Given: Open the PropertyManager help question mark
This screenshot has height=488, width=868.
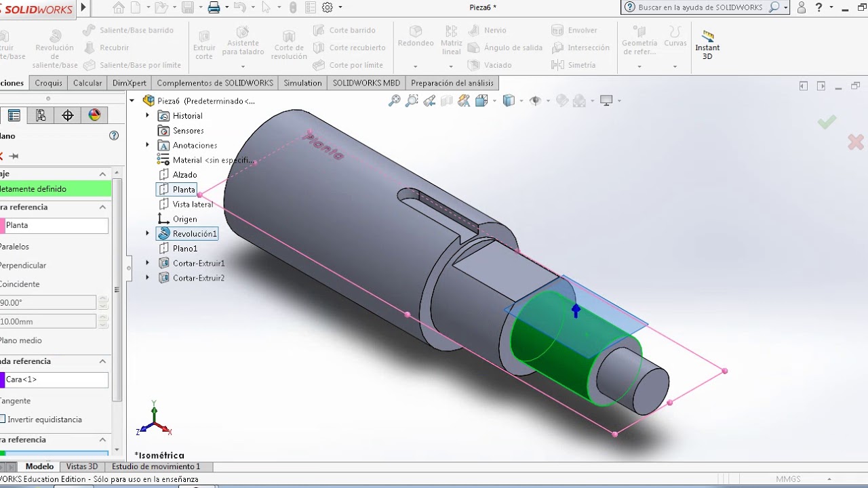Looking at the screenshot, I should pyautogui.click(x=114, y=136).
